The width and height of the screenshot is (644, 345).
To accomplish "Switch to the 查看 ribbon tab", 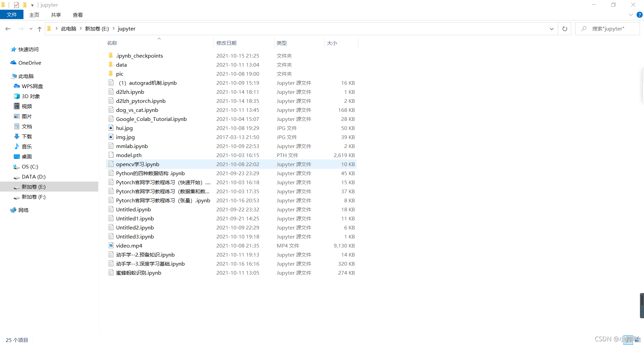I will (x=78, y=15).
